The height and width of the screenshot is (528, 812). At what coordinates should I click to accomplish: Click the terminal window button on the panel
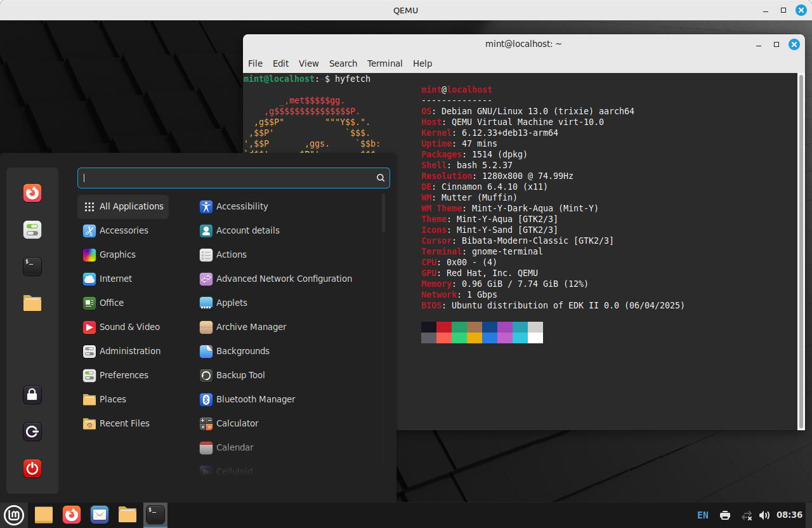tap(155, 515)
